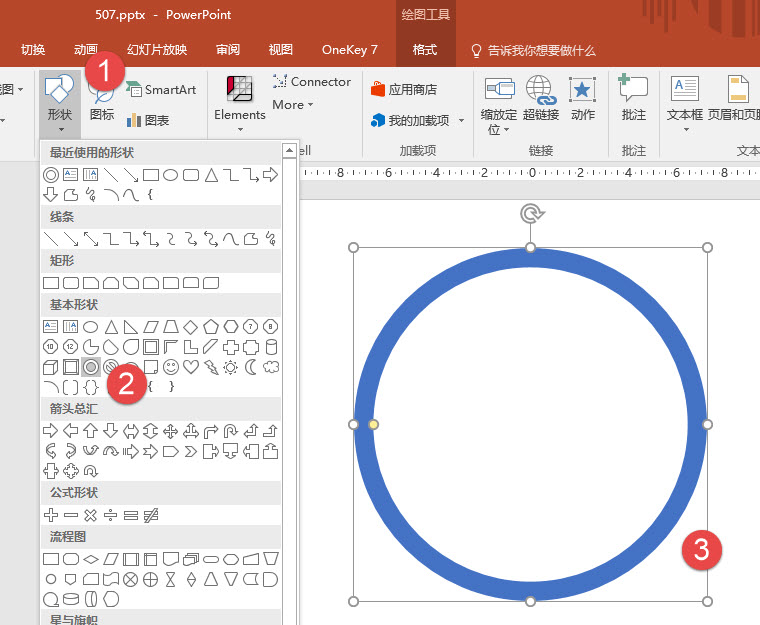
Task: Pick the trapezoid in basic shapes
Action: point(171,327)
